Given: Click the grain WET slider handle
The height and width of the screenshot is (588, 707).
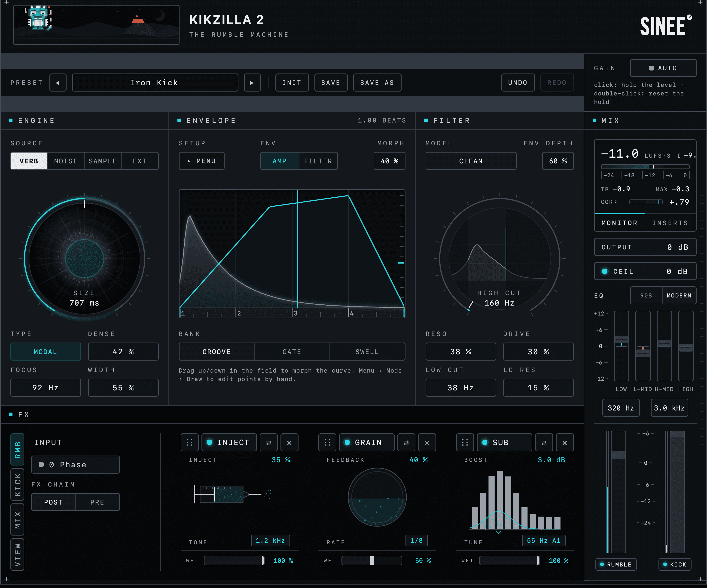Looking at the screenshot, I should coord(372,560).
